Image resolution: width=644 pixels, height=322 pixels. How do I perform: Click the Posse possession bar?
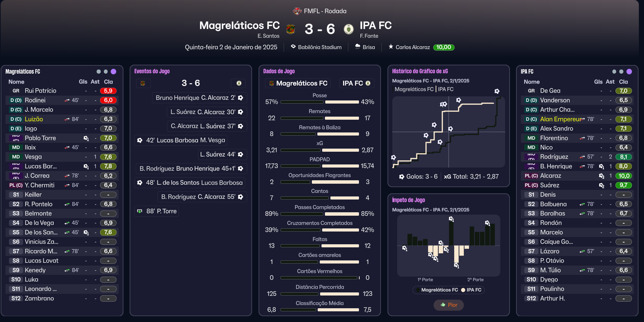click(x=319, y=102)
